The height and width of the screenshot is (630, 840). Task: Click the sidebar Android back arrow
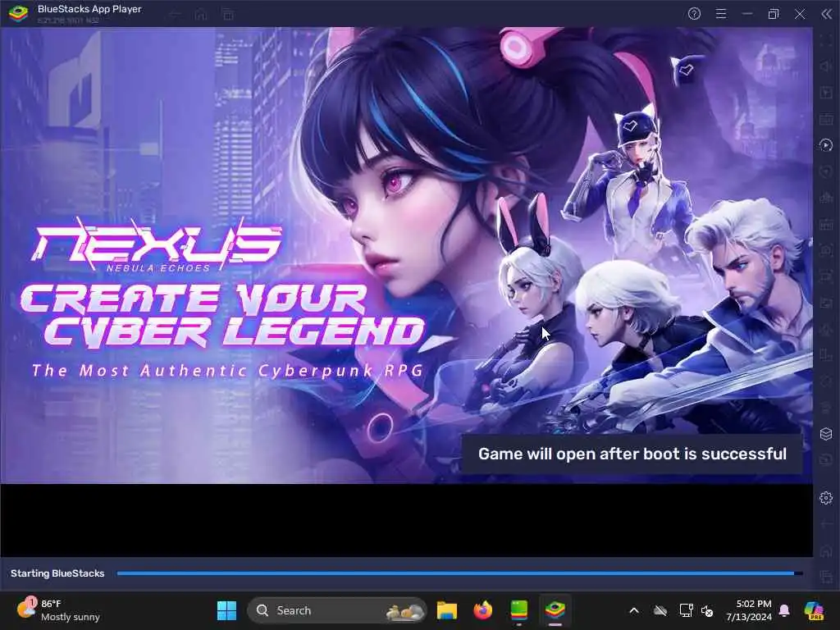pyautogui.click(x=826, y=524)
